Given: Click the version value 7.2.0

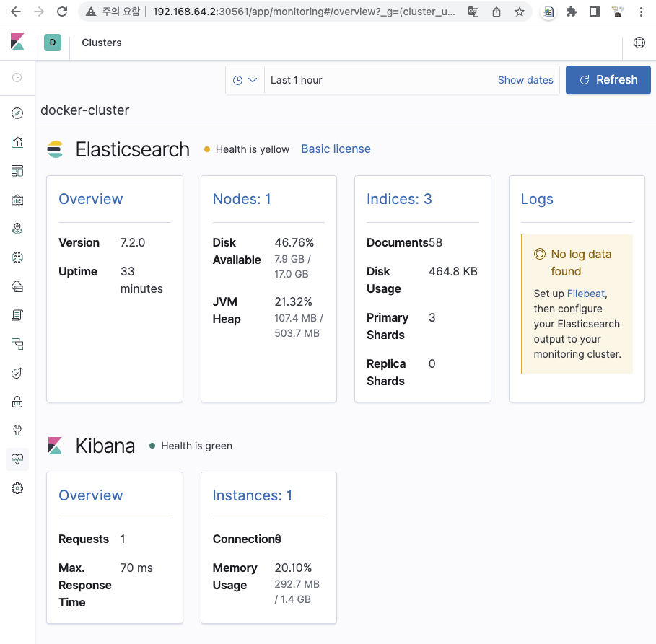Looking at the screenshot, I should pos(133,242).
